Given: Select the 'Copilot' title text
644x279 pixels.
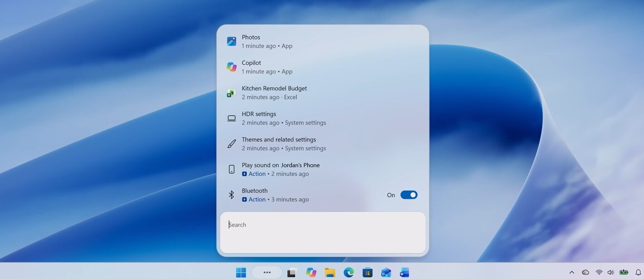Looking at the screenshot, I should click(x=252, y=63).
